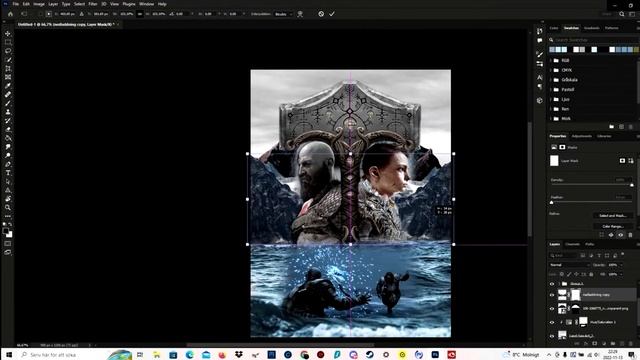
Task: Select the Hand tool
Action: [x=8, y=199]
